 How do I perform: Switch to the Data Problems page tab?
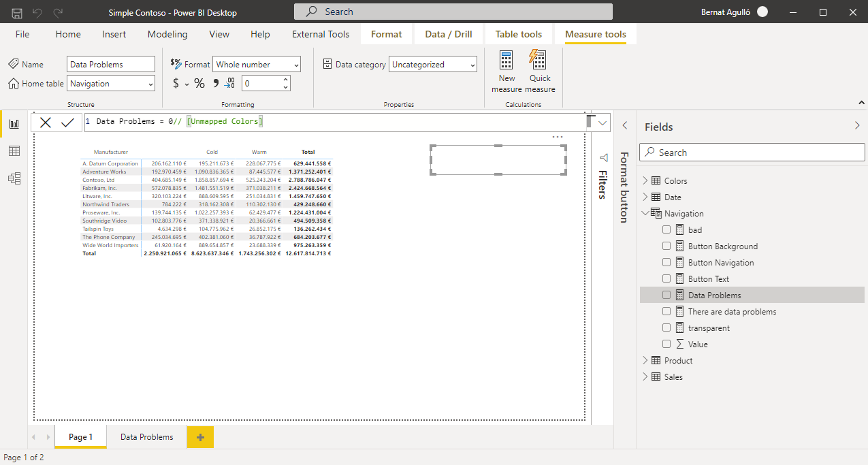click(146, 437)
